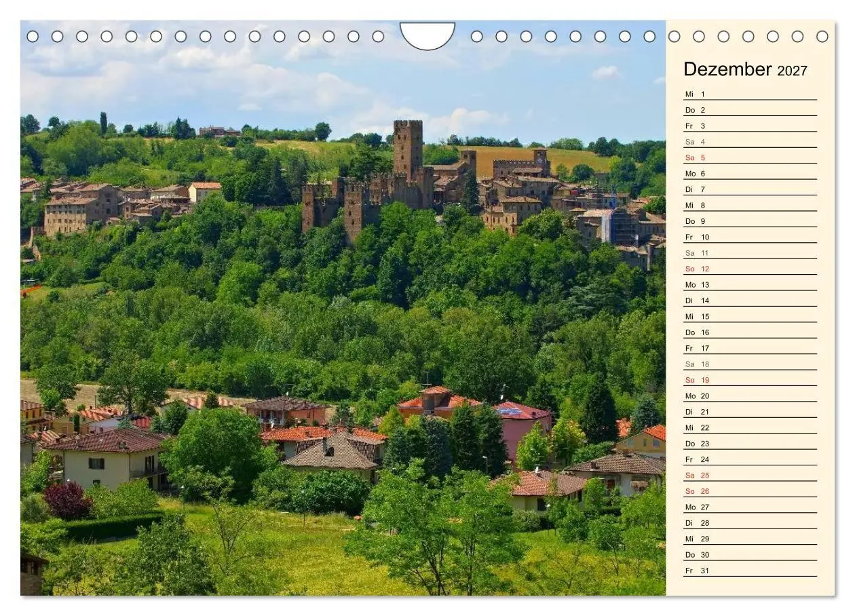Viewport: 855px width, 616px height.
Task: Select the row 'Fr 10'
Action: click(x=750, y=237)
